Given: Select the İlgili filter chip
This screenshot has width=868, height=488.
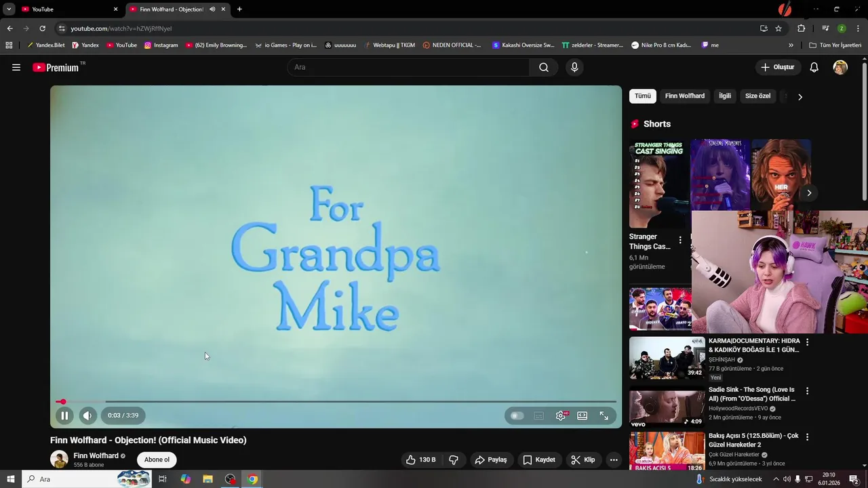Looking at the screenshot, I should tap(725, 96).
